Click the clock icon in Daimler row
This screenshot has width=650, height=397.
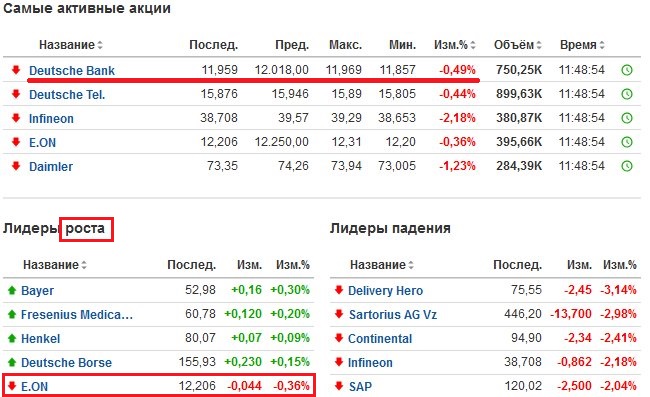(627, 166)
